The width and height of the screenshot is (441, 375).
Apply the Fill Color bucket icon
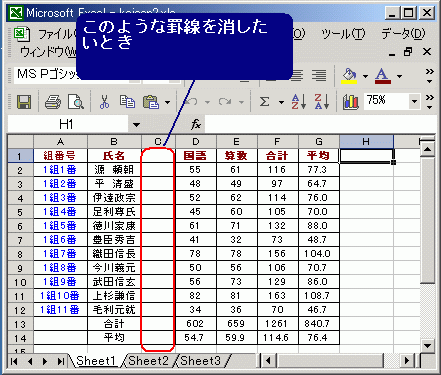point(349,76)
